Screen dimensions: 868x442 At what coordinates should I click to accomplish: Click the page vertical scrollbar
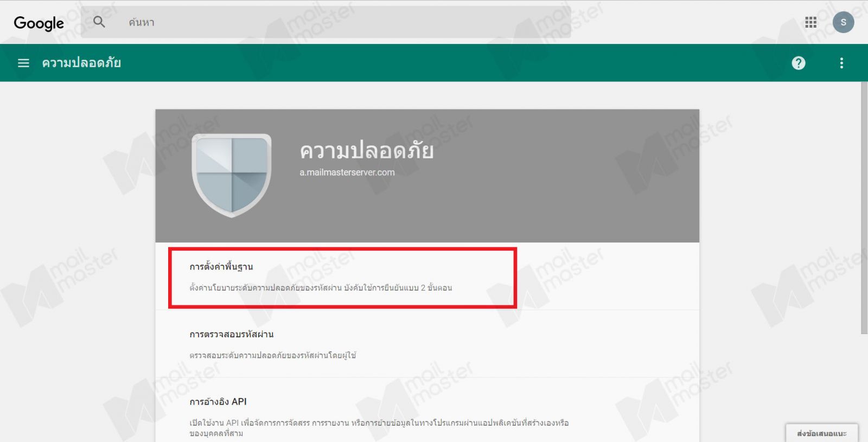coord(864,208)
